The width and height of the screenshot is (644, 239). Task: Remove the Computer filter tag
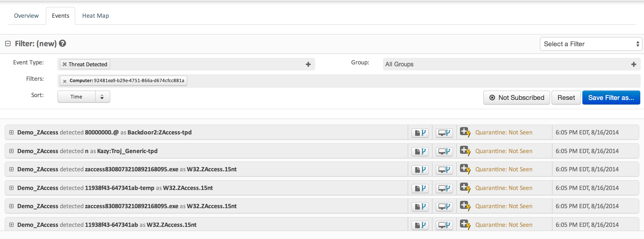(65, 81)
